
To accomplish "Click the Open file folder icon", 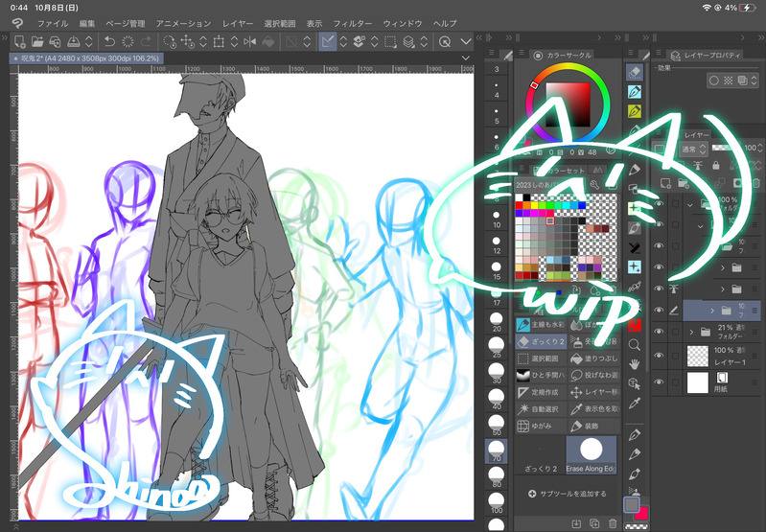I will click(x=37, y=41).
